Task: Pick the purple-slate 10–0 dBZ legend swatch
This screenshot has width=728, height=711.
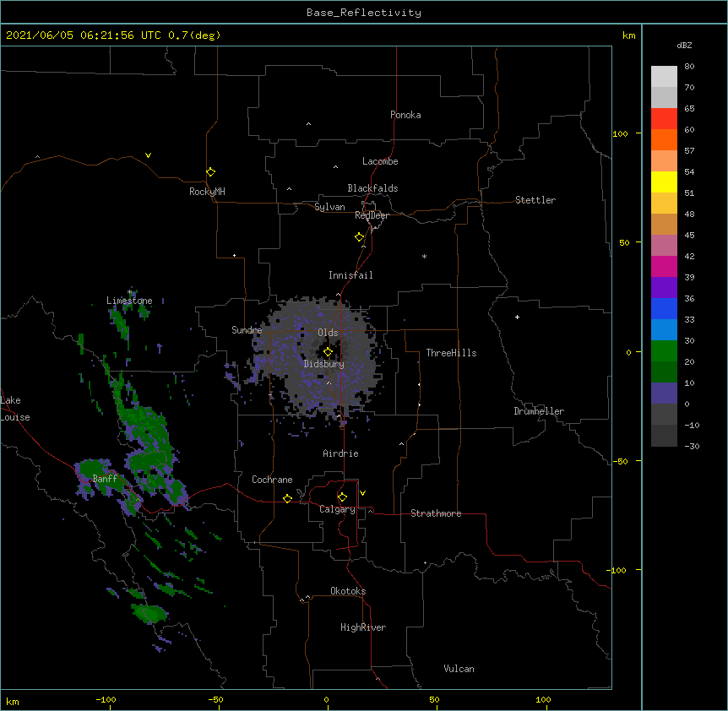Action: coord(664,393)
